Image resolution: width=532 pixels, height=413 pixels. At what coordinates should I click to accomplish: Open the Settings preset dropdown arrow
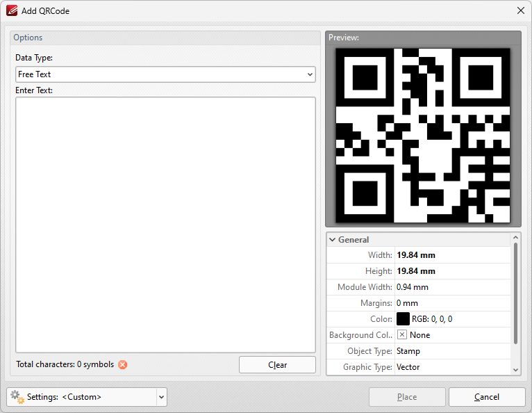[162, 397]
